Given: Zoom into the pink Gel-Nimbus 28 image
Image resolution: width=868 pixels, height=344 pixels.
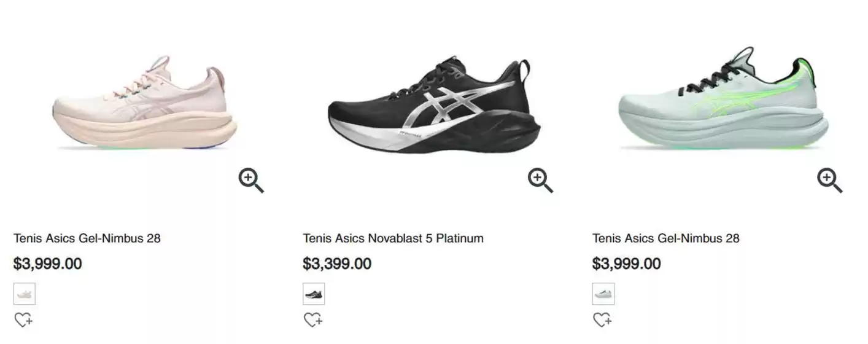Looking at the screenshot, I should [250, 181].
